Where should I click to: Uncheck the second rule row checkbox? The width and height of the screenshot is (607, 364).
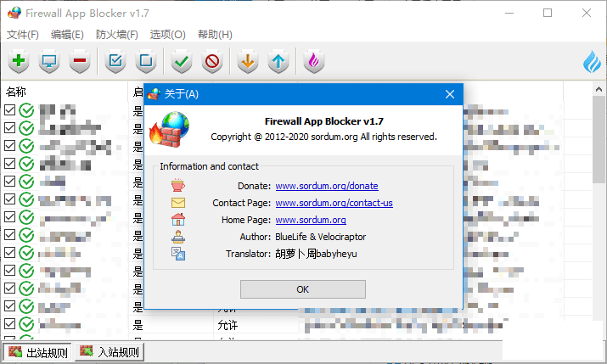(10, 127)
